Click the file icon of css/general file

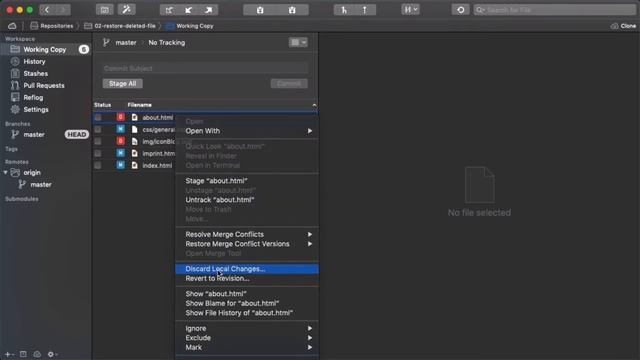point(134,129)
